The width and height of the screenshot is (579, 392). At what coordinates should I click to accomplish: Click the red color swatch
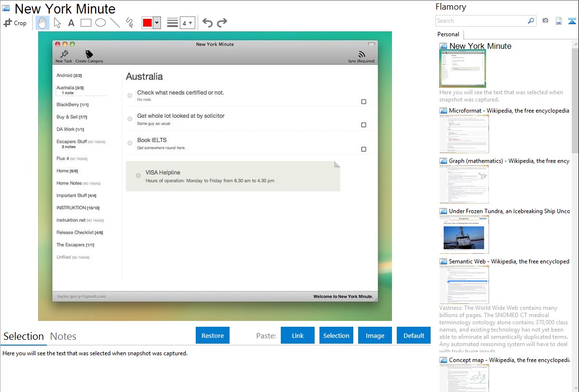[x=147, y=23]
